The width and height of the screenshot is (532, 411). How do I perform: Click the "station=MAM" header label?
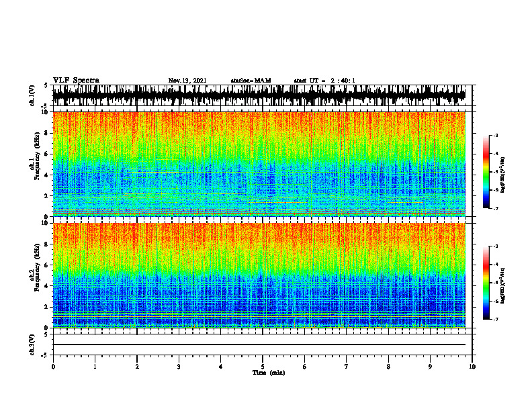pyautogui.click(x=251, y=81)
